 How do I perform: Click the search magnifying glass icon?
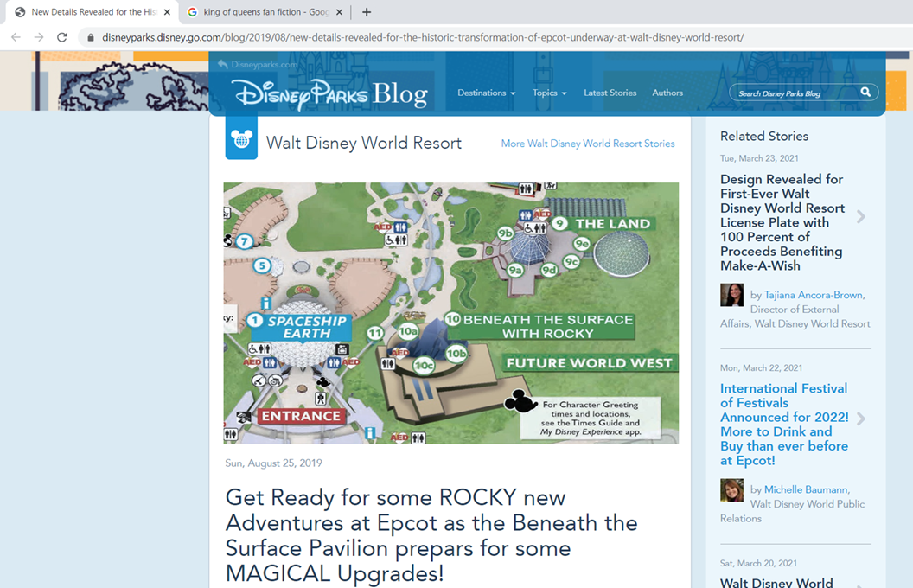coord(865,93)
